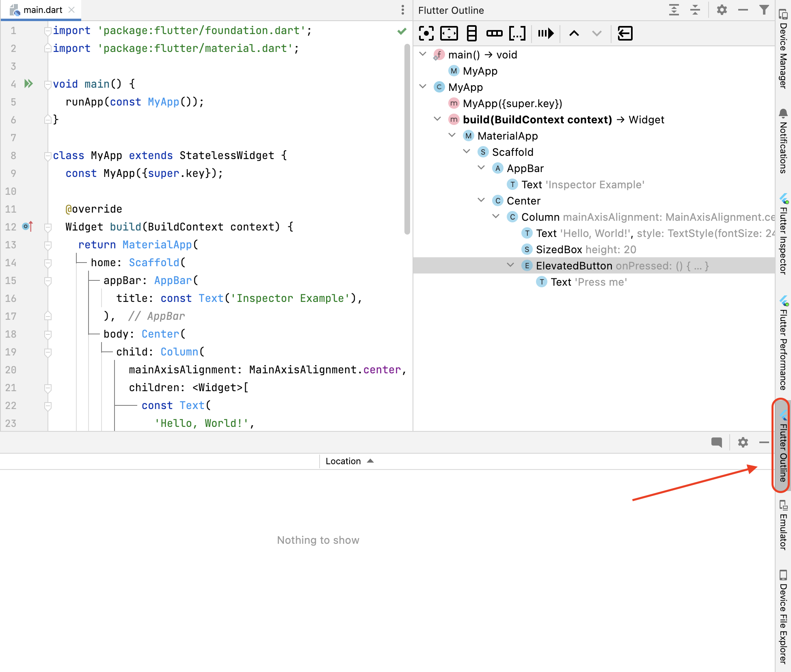Click the Move widget up arrow

point(574,33)
